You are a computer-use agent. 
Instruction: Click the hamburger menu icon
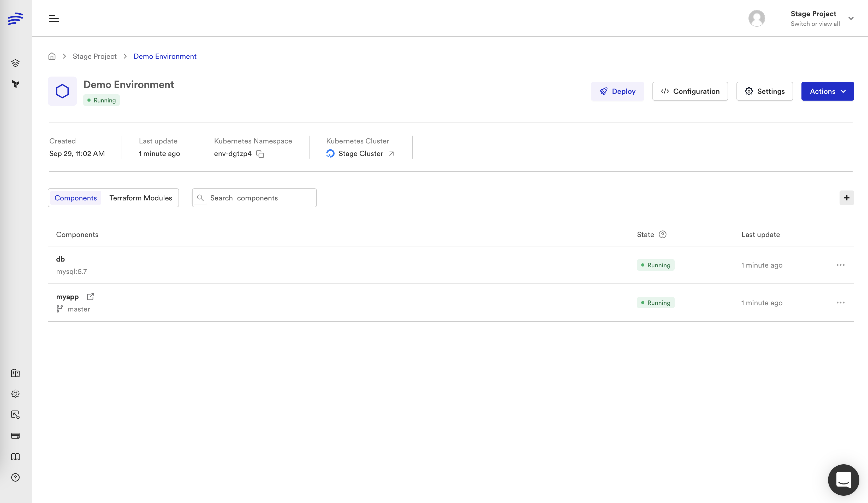click(x=54, y=18)
